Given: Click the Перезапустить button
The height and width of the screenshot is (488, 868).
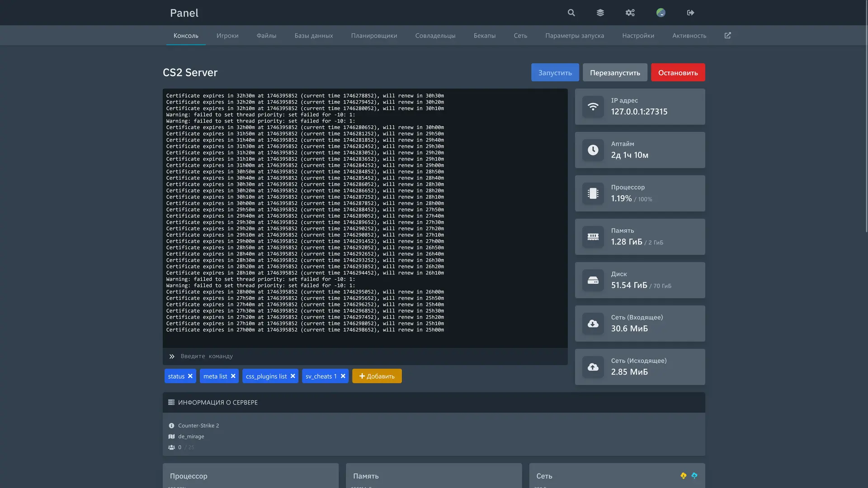Looking at the screenshot, I should tap(615, 72).
